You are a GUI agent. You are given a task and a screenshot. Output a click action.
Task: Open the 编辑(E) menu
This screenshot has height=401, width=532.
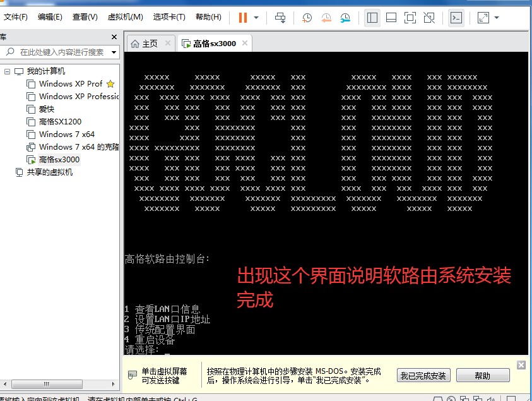pos(50,17)
